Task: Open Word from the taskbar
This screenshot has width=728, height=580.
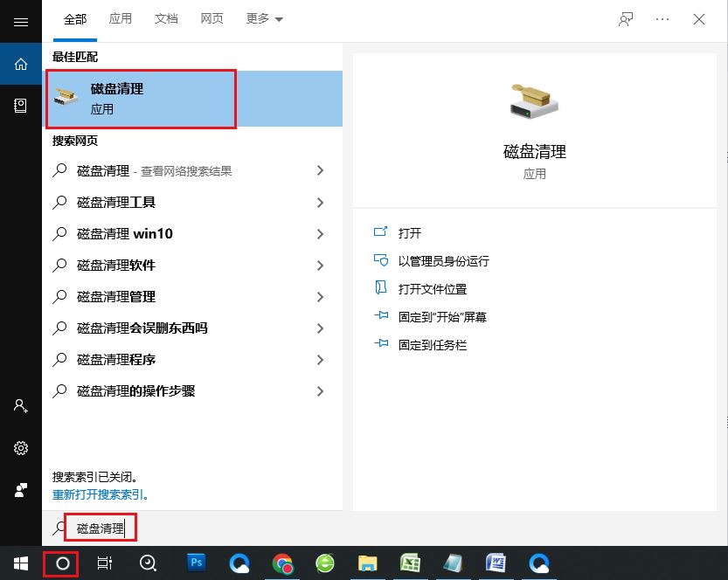Action: 496,563
